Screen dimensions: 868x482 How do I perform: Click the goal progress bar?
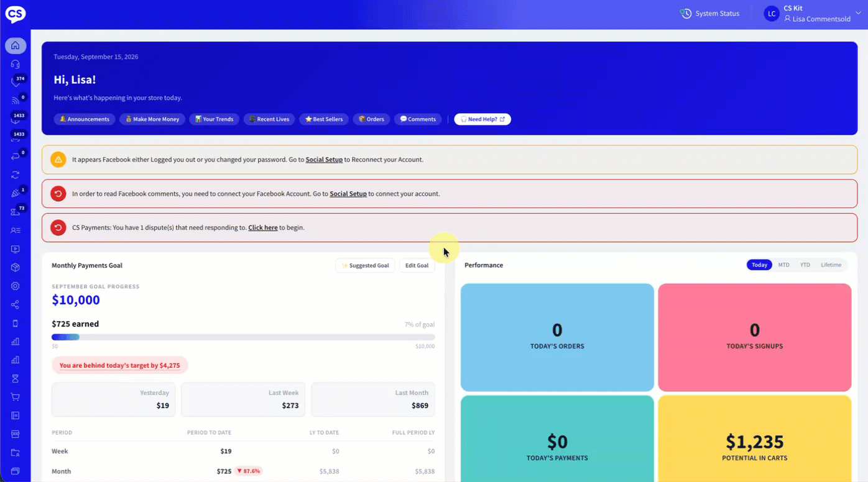coord(243,337)
